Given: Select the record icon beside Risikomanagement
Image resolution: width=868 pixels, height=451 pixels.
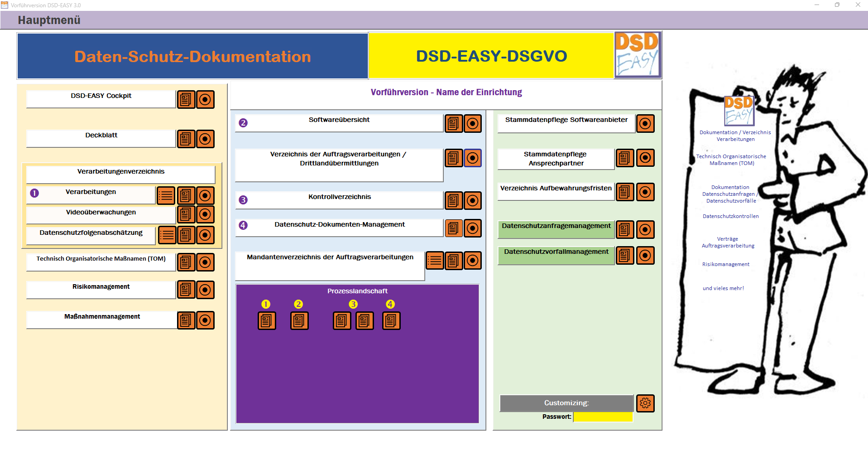Looking at the screenshot, I should click(206, 290).
